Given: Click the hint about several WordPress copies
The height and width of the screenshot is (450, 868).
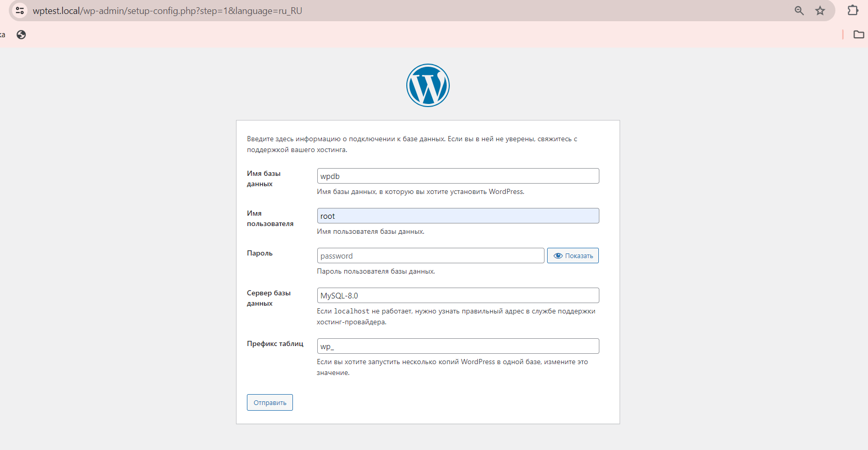Looking at the screenshot, I should [x=452, y=367].
